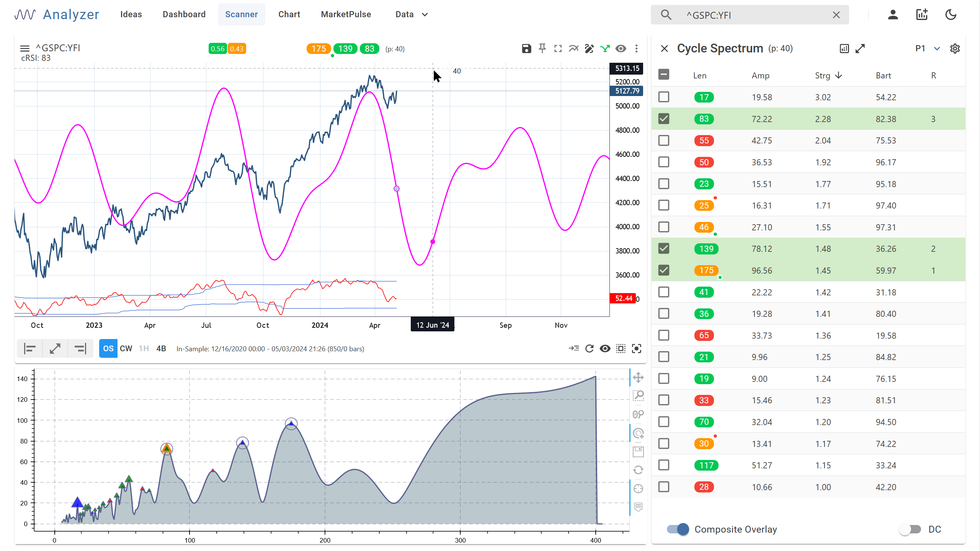
Task: Click the pin chart icon
Action: tap(542, 49)
